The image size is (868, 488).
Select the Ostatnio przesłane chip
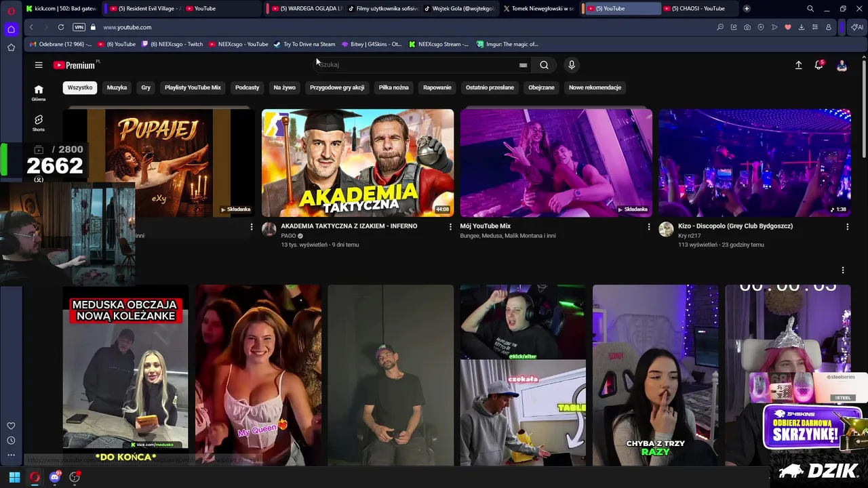[x=490, y=87]
